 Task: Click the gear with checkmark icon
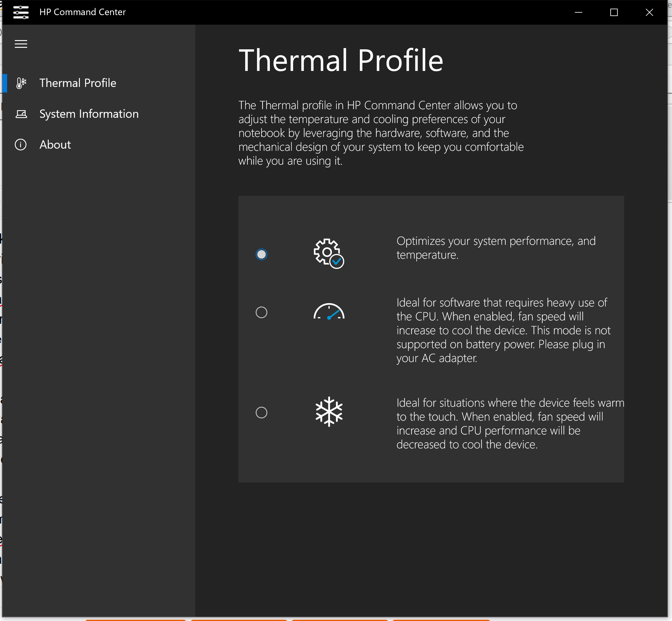tap(329, 254)
